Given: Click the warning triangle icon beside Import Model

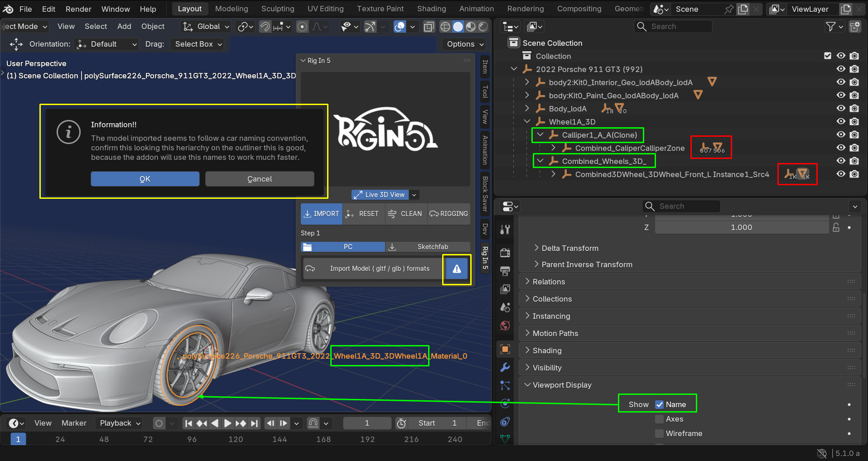Looking at the screenshot, I should point(457,269).
